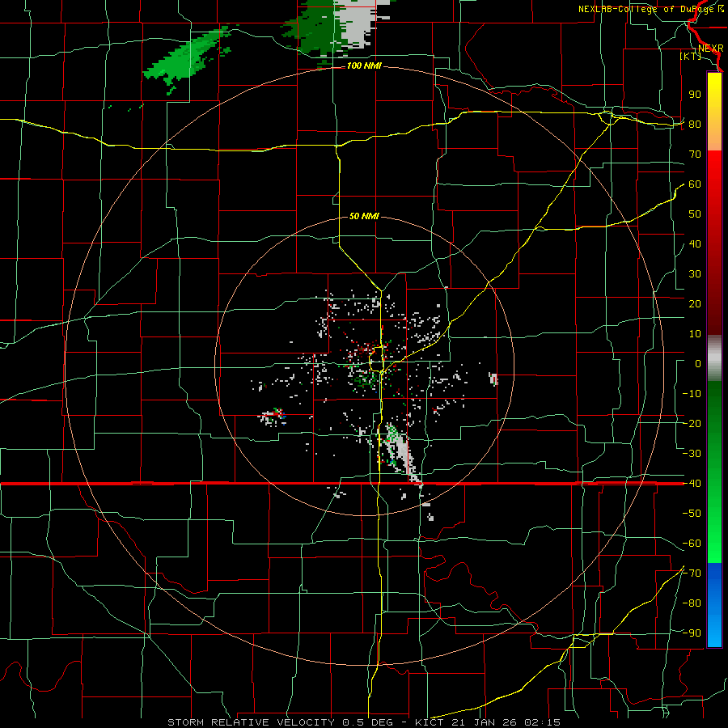728x728 pixels.
Task: Click the -80 value on velocity scale
Action: click(x=692, y=603)
